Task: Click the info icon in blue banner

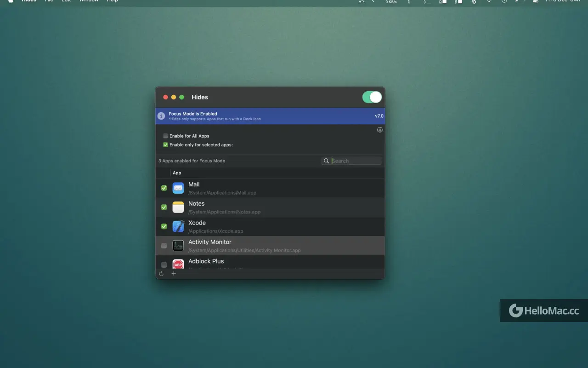Action: 161,116
